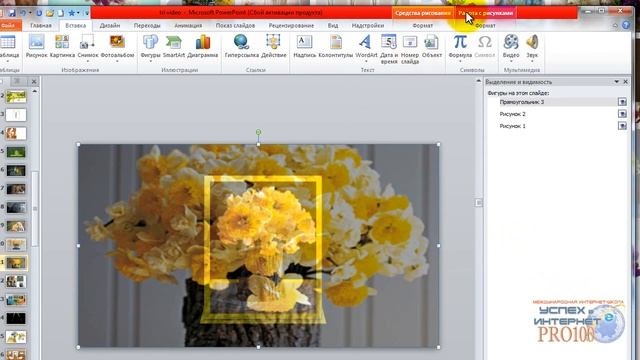640x360 pixels.
Task: Expand the Звук dropdown arrow
Action: (x=532, y=61)
